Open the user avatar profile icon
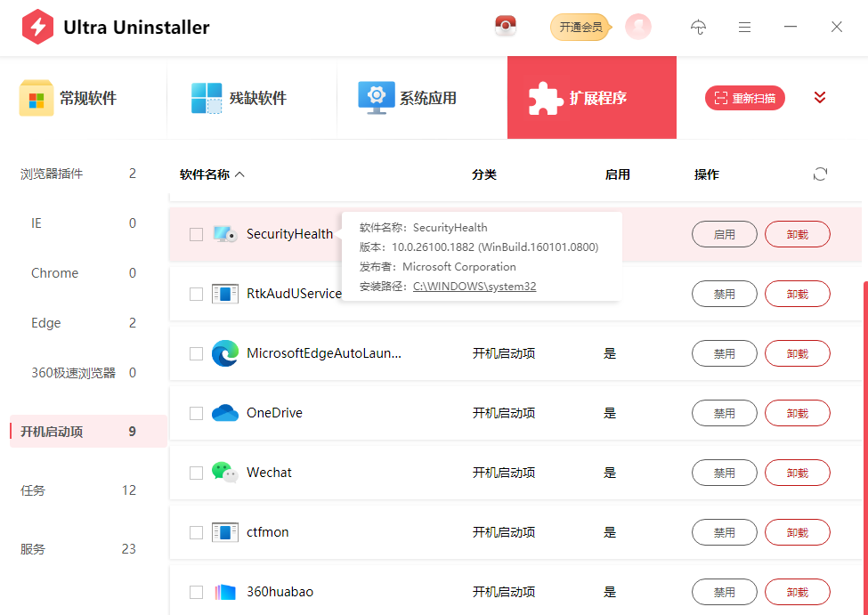 637,27
